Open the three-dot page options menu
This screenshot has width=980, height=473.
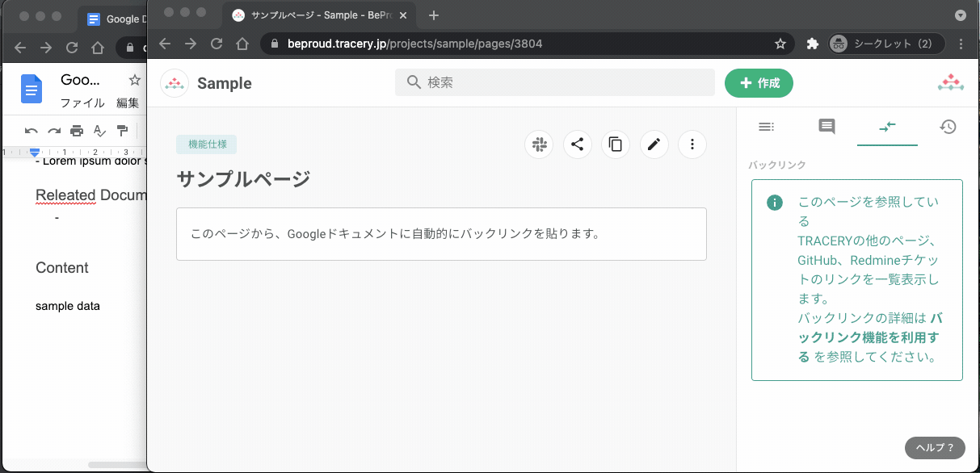click(x=692, y=144)
